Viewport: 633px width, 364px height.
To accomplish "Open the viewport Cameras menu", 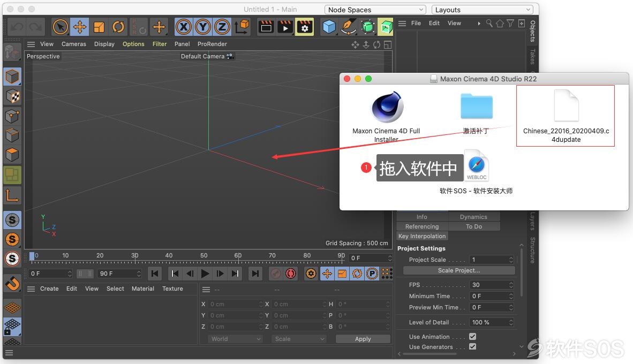I will (x=73, y=44).
